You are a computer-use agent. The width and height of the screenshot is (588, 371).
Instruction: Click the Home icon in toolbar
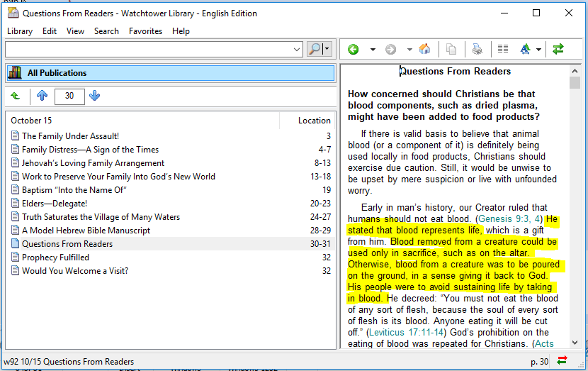[x=424, y=49]
